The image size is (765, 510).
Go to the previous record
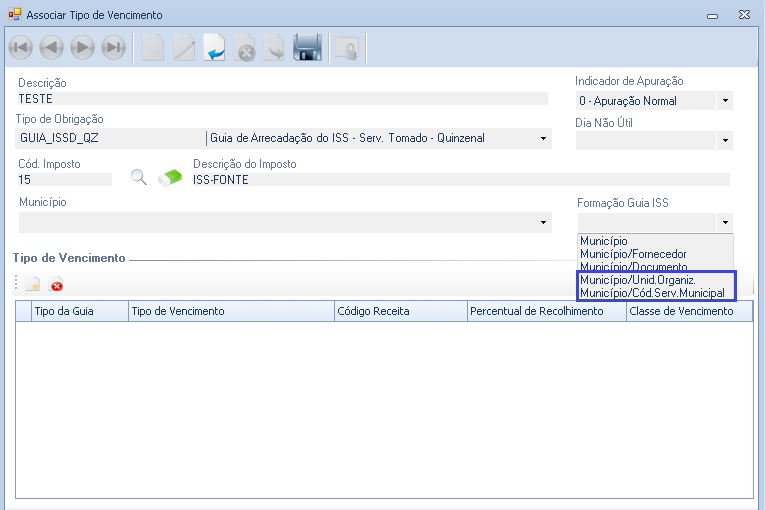coord(51,48)
